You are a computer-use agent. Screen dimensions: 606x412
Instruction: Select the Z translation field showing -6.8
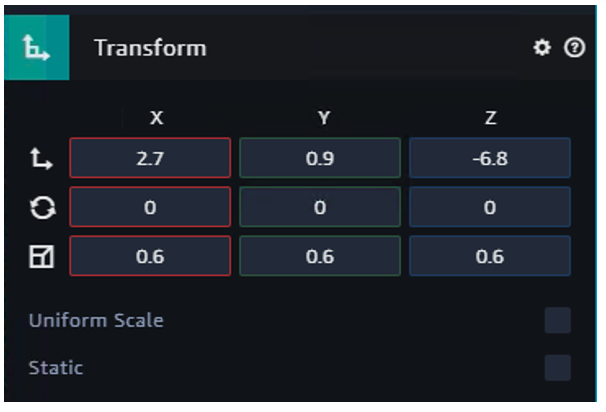point(490,158)
